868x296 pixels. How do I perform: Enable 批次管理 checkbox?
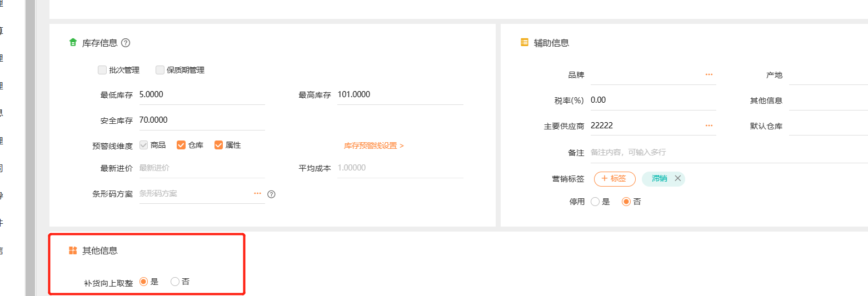click(102, 70)
